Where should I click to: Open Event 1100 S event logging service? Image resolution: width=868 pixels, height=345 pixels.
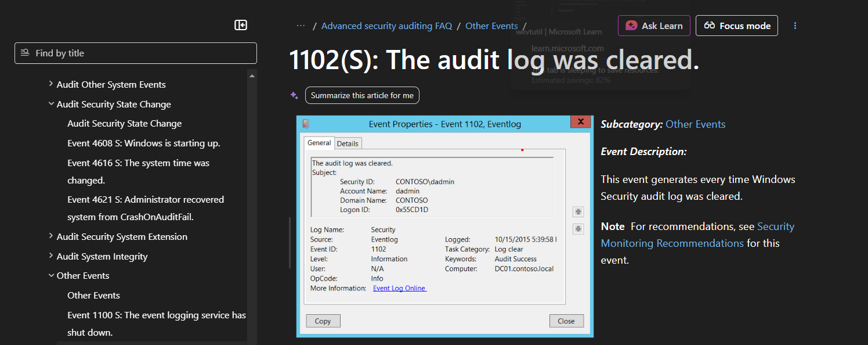coord(157,324)
